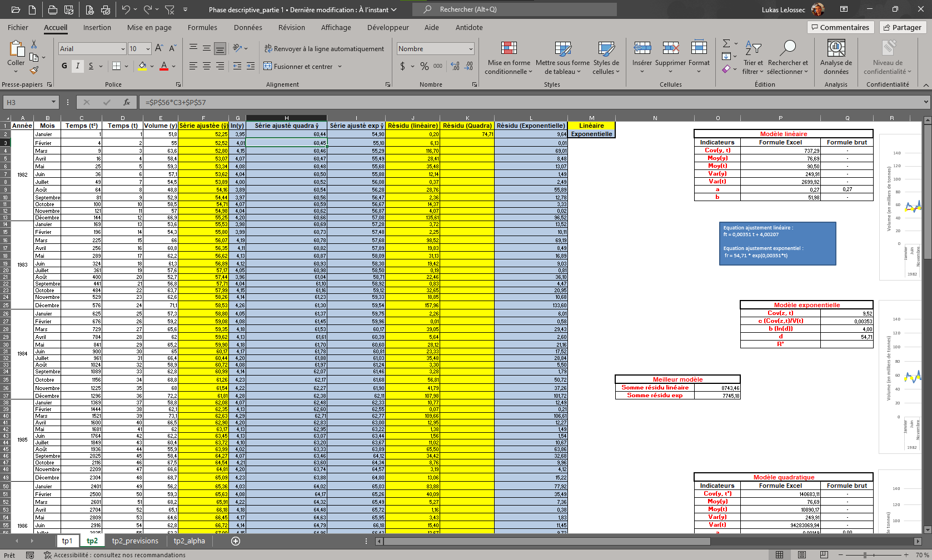Click Rechercher et sélectionner magnifier
The height and width of the screenshot is (560, 932).
[788, 57]
